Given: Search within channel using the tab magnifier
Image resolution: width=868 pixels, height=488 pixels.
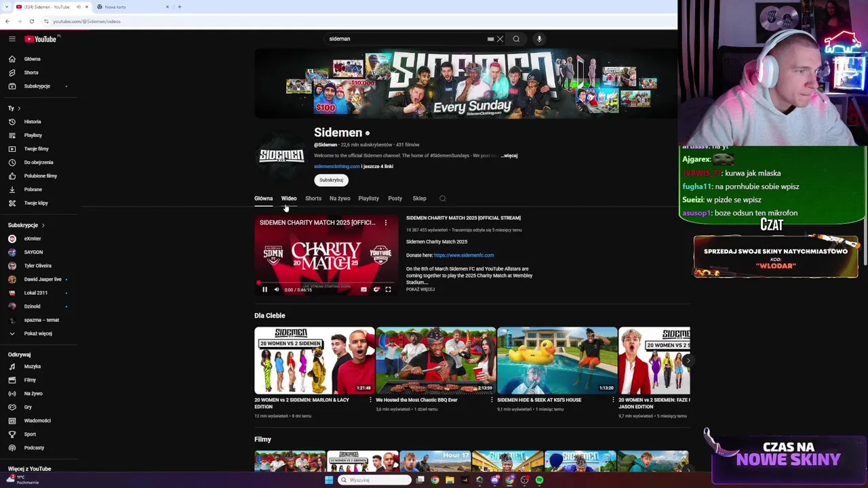Looking at the screenshot, I should pyautogui.click(x=442, y=199).
